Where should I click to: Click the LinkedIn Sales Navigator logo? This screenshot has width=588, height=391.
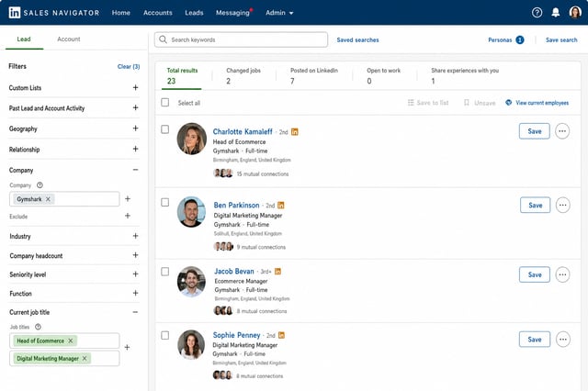tap(54, 12)
